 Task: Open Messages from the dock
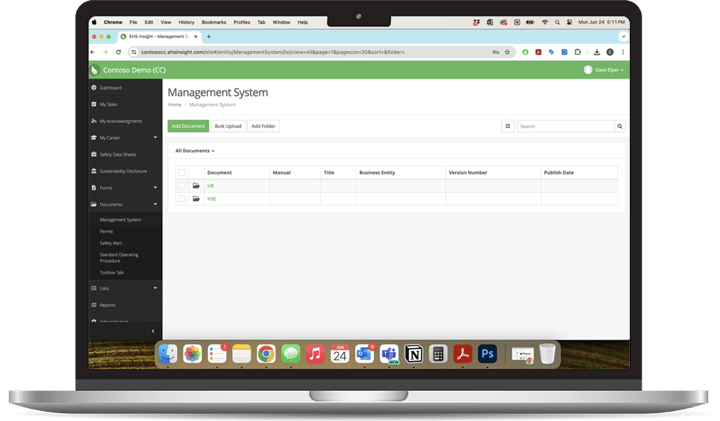(x=291, y=354)
